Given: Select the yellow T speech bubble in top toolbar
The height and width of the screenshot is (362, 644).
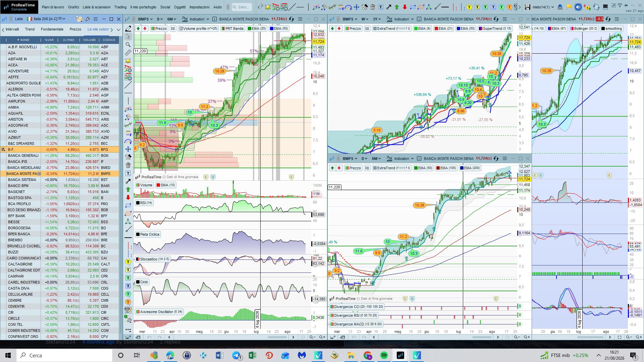Looking at the screenshot, I should 469,7.
